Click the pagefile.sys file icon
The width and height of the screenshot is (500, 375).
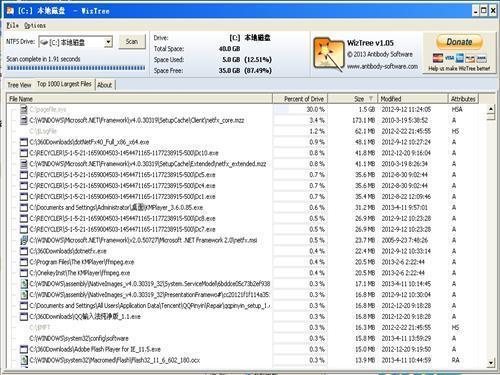click(24, 109)
